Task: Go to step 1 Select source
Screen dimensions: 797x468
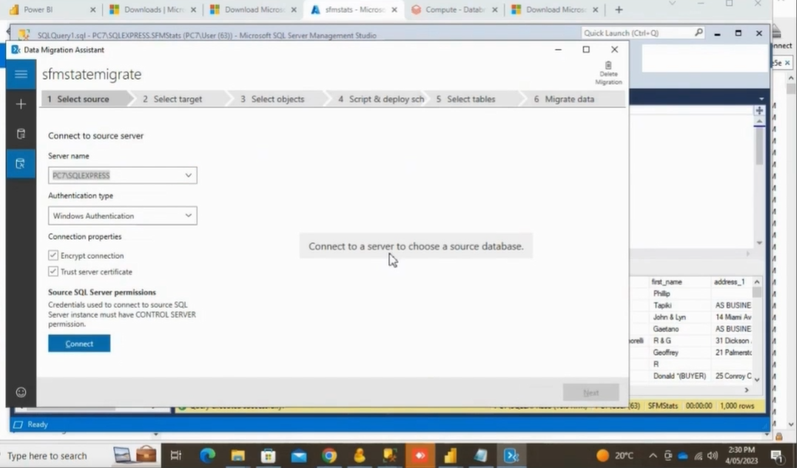Action: click(x=84, y=99)
